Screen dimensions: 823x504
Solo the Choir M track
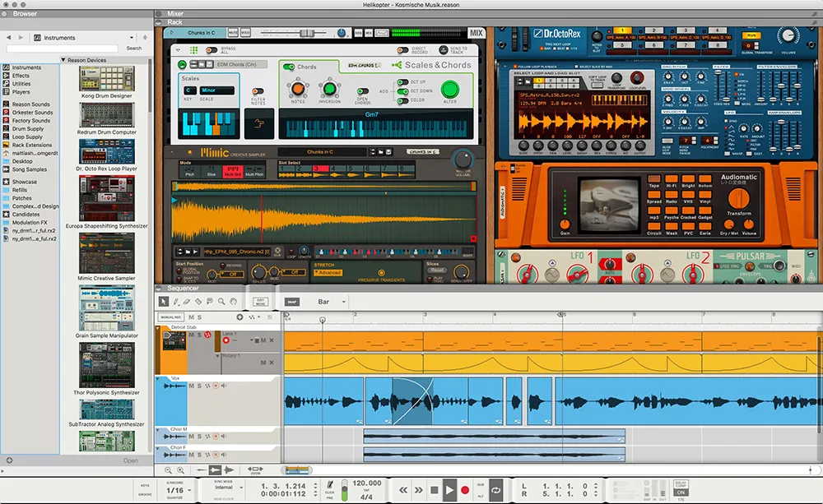tap(200, 437)
